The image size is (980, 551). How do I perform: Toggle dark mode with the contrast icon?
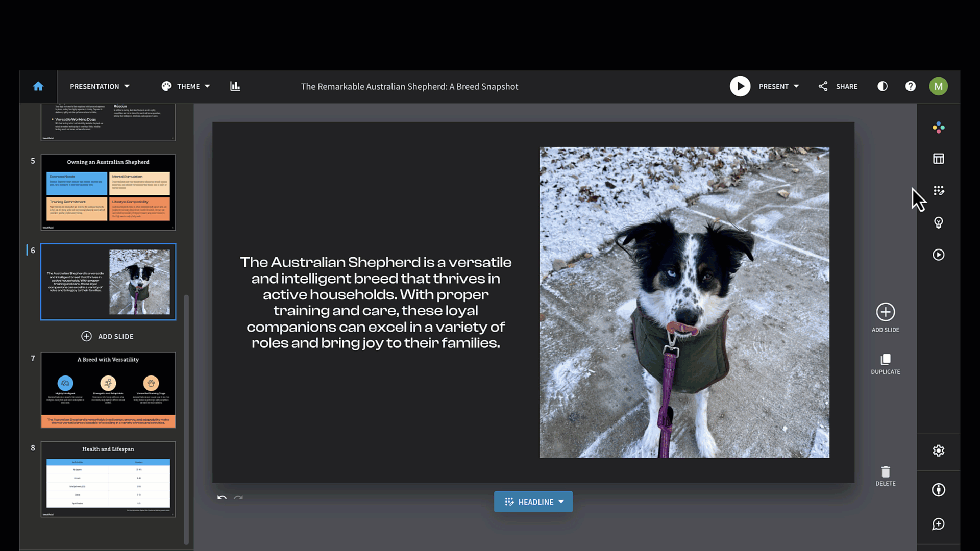883,86
